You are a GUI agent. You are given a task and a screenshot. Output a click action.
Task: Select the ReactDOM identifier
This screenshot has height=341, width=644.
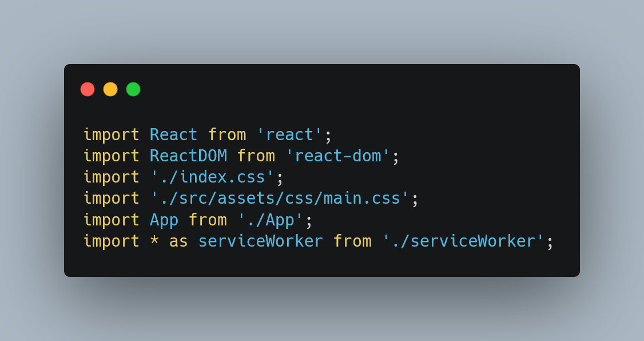point(188,156)
